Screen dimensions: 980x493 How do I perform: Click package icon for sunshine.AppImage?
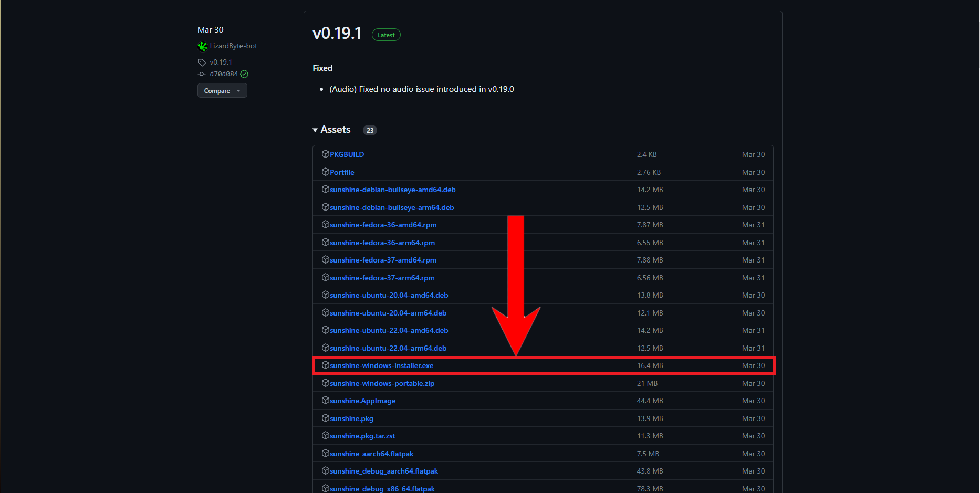coord(326,400)
